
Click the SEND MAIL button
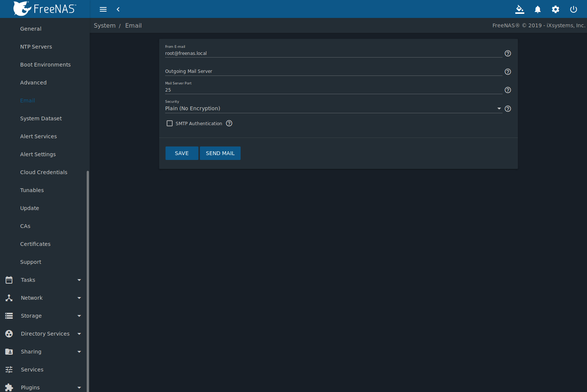[220, 153]
